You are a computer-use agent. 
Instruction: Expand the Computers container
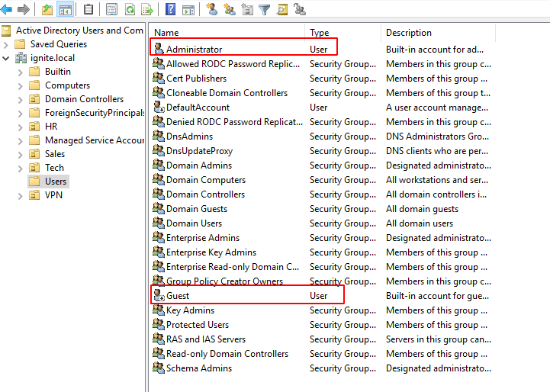pyautogui.click(x=21, y=86)
